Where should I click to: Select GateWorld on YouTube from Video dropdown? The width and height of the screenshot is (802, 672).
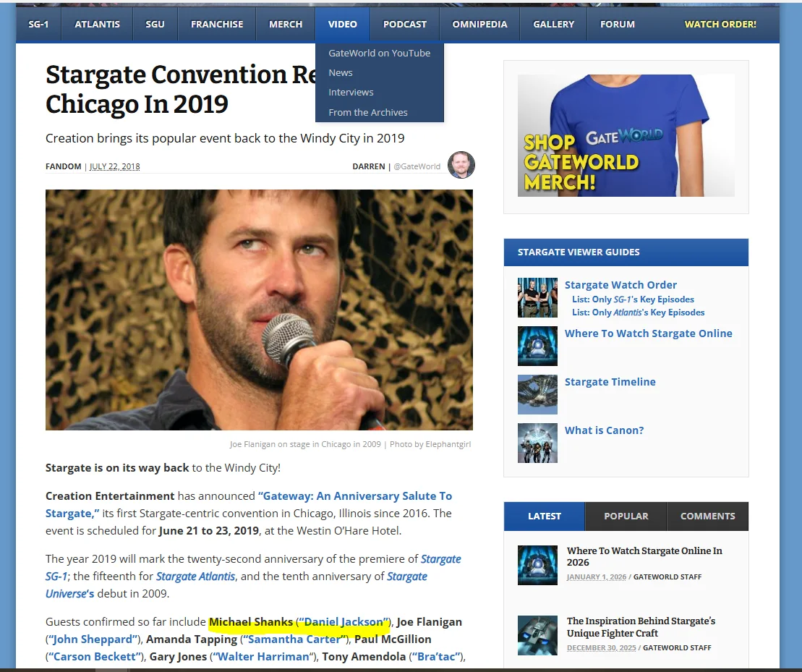pos(380,54)
